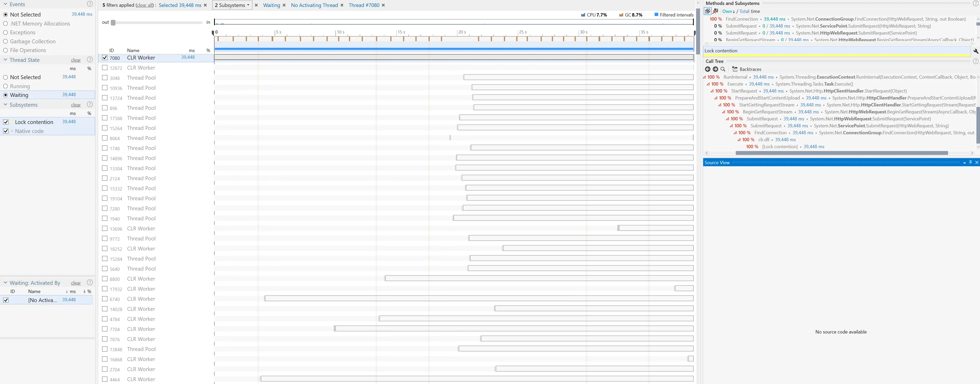Remove the Thread #7080 filter
The image size is (980, 384).
tap(383, 5)
